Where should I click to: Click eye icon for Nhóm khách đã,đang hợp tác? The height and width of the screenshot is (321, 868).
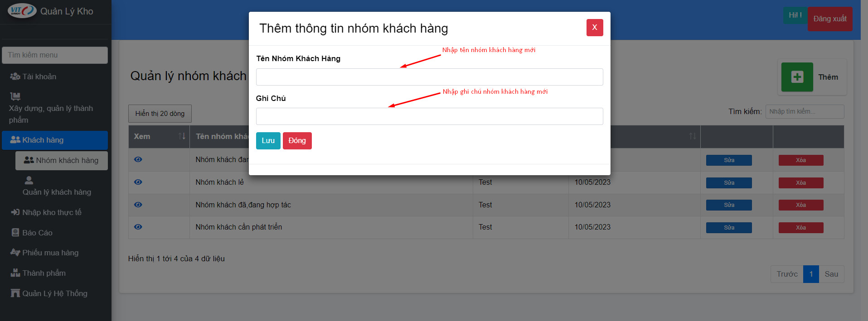click(138, 205)
